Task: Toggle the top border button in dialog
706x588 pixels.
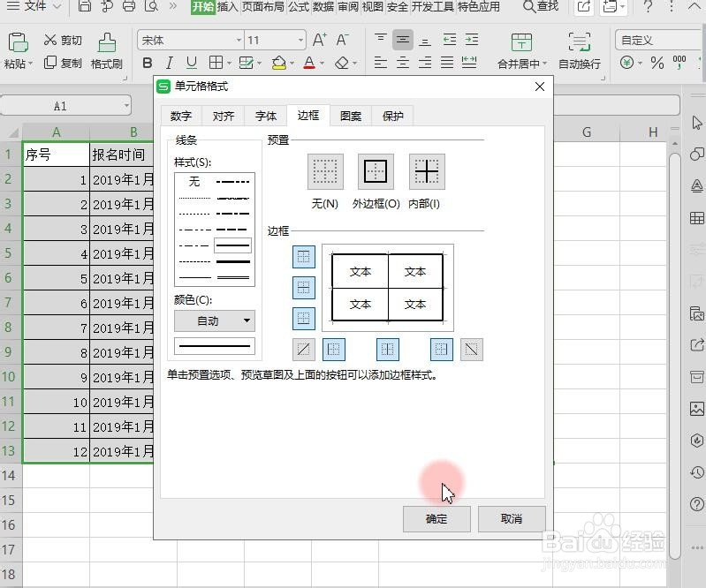Action: (303, 257)
